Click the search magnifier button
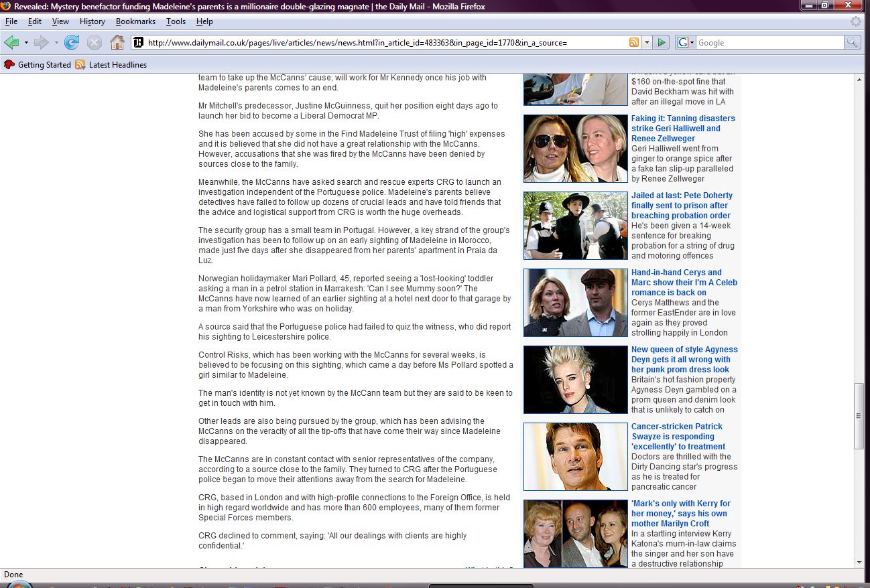The height and width of the screenshot is (588, 870). [x=852, y=43]
